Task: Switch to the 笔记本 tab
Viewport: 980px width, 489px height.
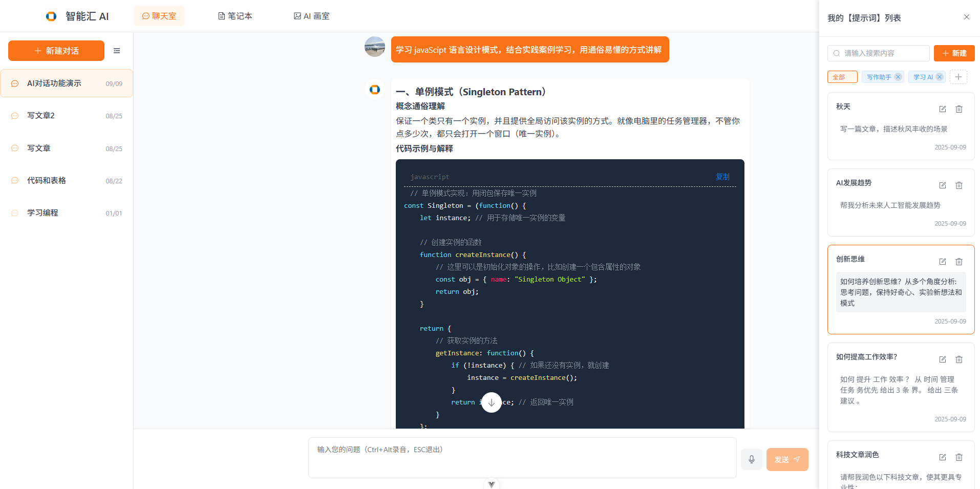Action: coord(235,16)
